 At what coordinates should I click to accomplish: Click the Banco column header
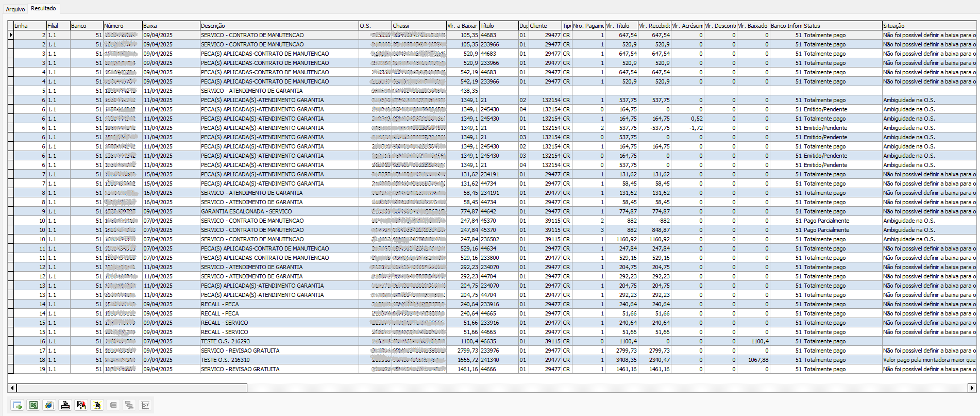point(87,26)
